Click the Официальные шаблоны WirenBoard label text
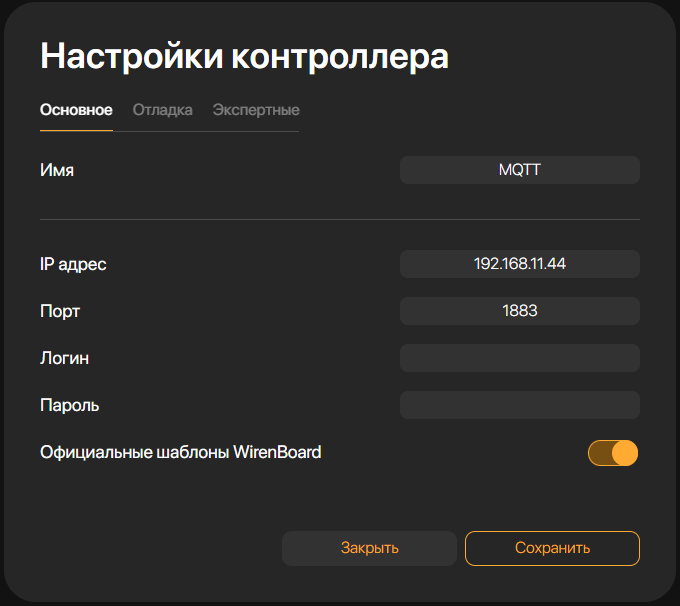This screenshot has height=606, width=680. coord(180,452)
